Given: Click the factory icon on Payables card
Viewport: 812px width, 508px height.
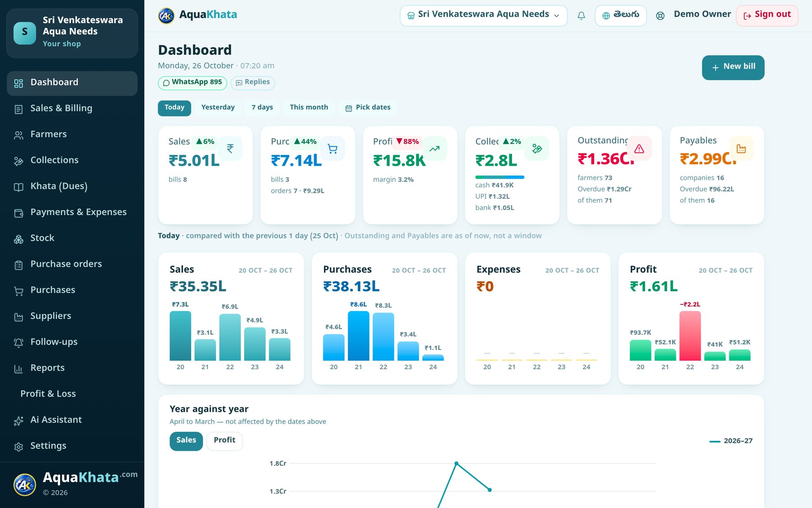Looking at the screenshot, I should [x=741, y=149].
